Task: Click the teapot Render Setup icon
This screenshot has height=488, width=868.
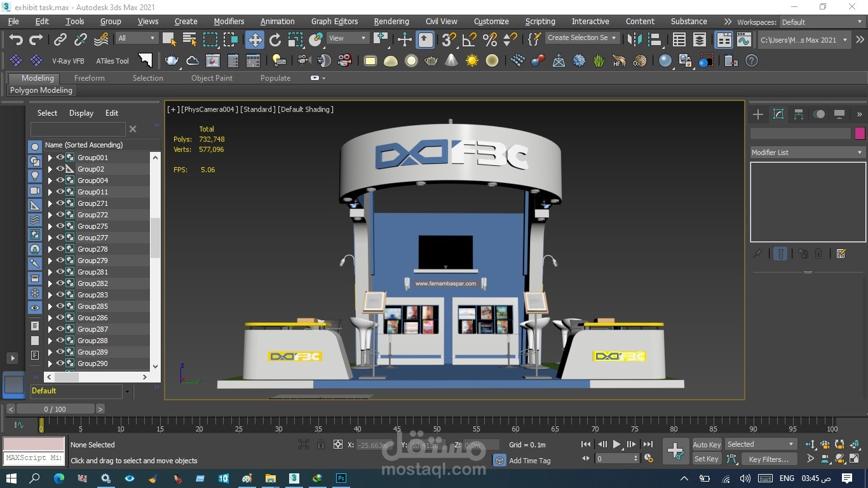Action: click(x=172, y=61)
